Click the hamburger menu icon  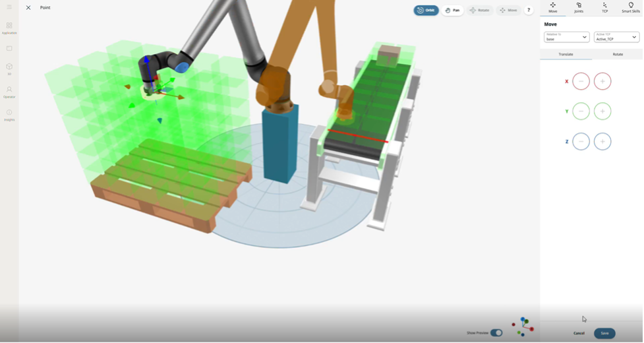[9, 7]
